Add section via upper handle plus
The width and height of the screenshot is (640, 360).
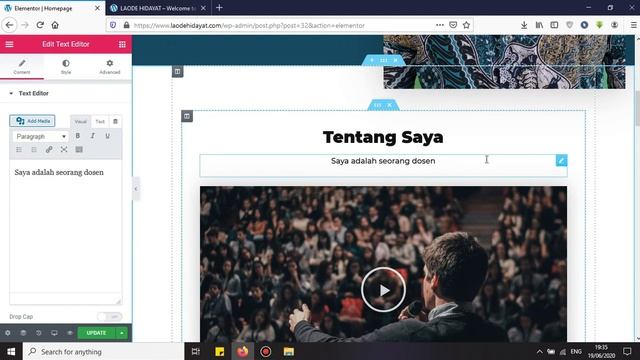(372, 60)
